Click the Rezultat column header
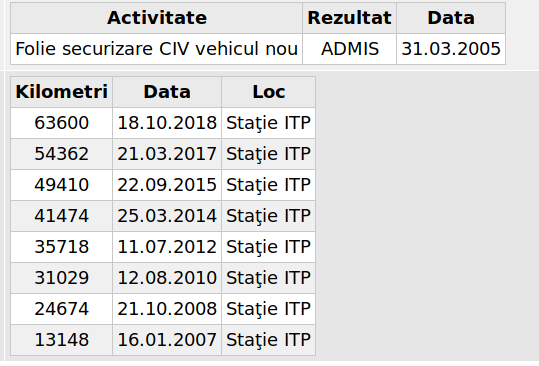This screenshot has height=366, width=539. [x=349, y=18]
